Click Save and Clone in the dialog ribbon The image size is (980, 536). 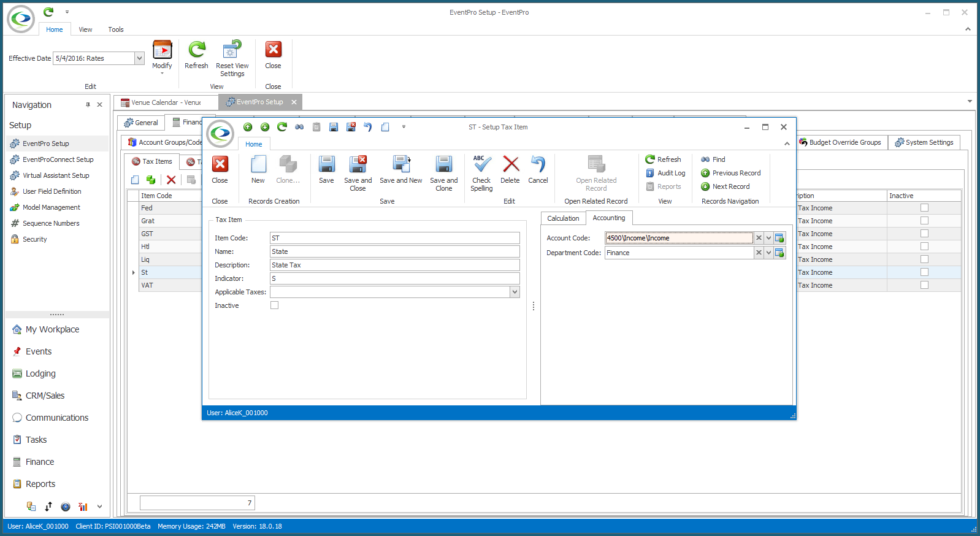(x=443, y=173)
